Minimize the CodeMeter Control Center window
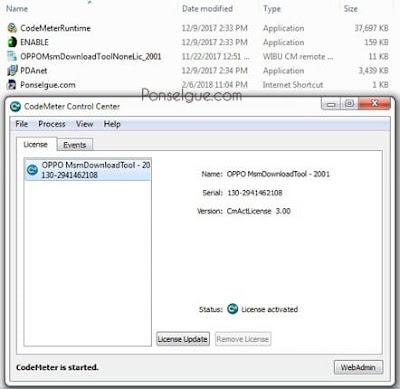The height and width of the screenshot is (389, 400). (x=331, y=104)
